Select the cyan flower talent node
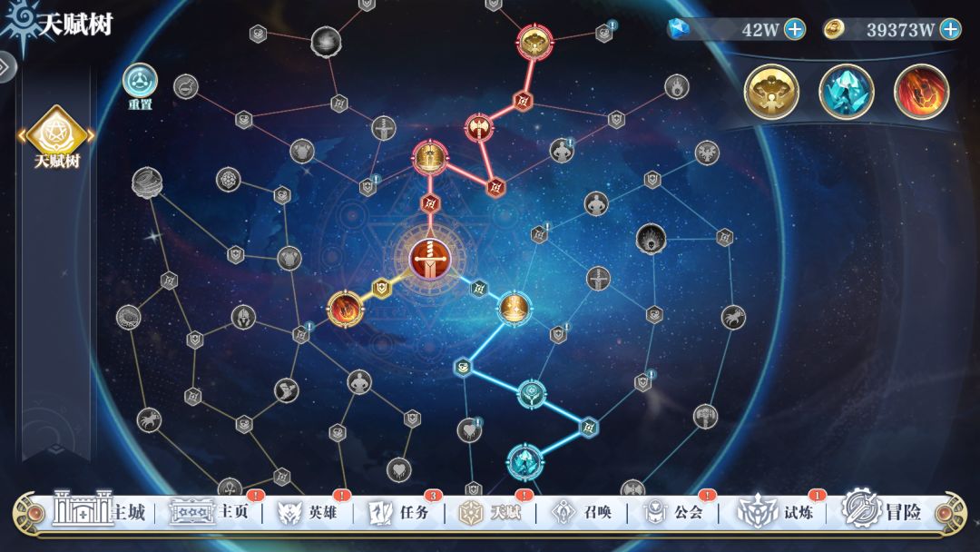 click(x=531, y=394)
